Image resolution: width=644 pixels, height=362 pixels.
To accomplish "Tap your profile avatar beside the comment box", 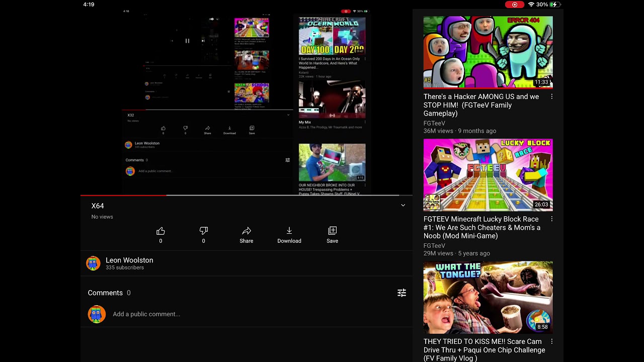I will [x=97, y=314].
